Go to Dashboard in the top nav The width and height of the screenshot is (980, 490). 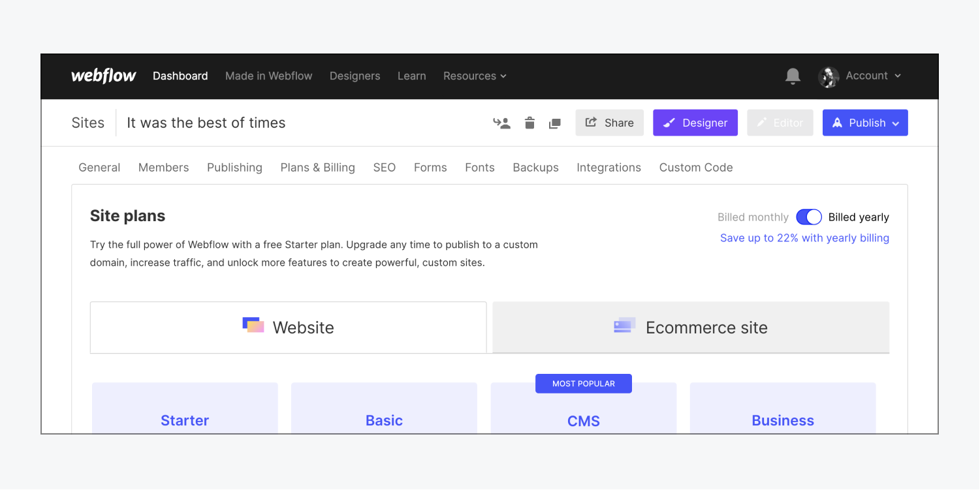coord(180,76)
